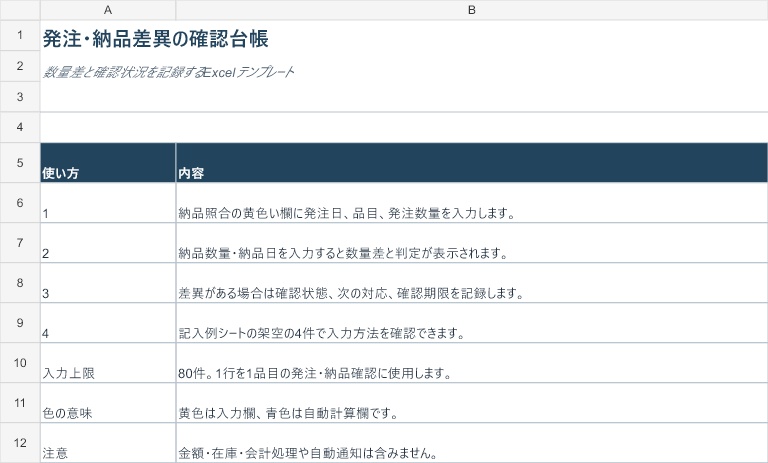Click the select-all corner box
This screenshot has height=463, width=768.
click(20, 10)
